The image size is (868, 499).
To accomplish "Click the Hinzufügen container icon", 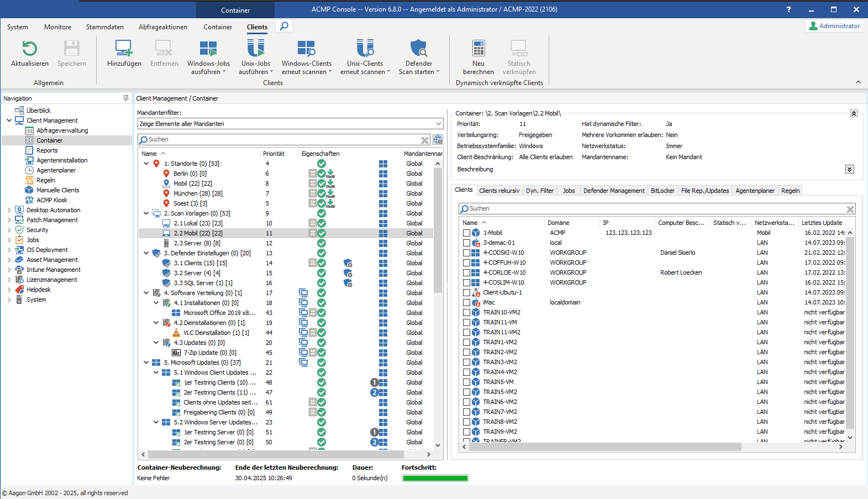I will pos(124,49).
